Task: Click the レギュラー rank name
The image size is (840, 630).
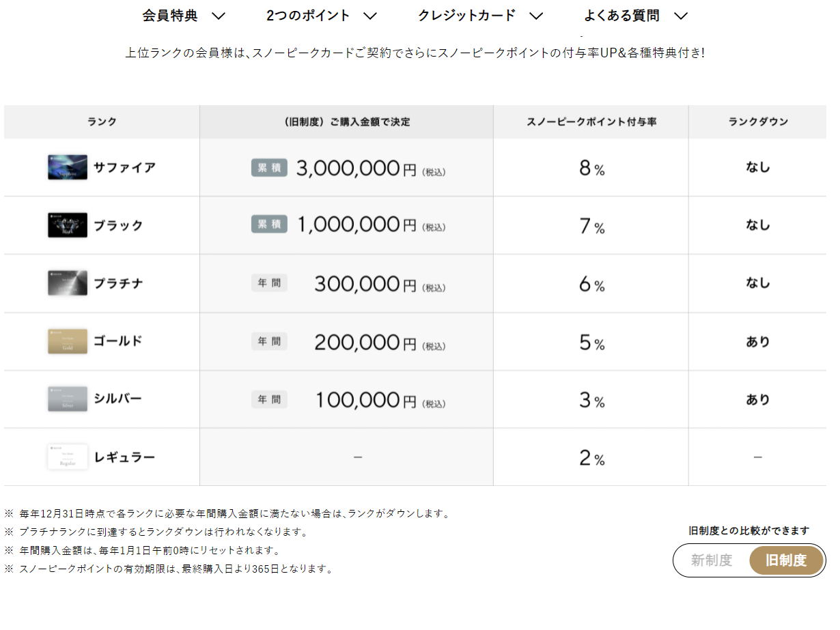Action: (124, 457)
